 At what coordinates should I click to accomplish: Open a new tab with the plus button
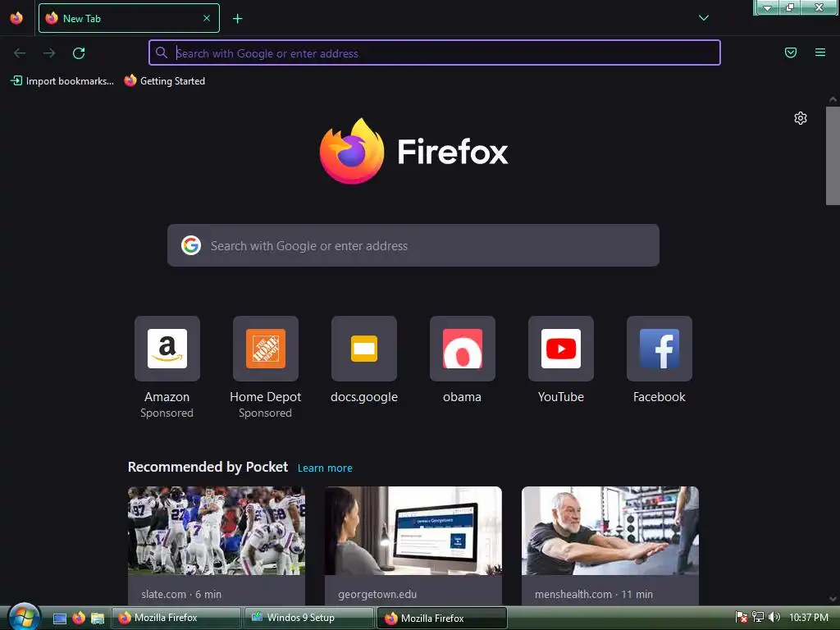click(x=237, y=19)
